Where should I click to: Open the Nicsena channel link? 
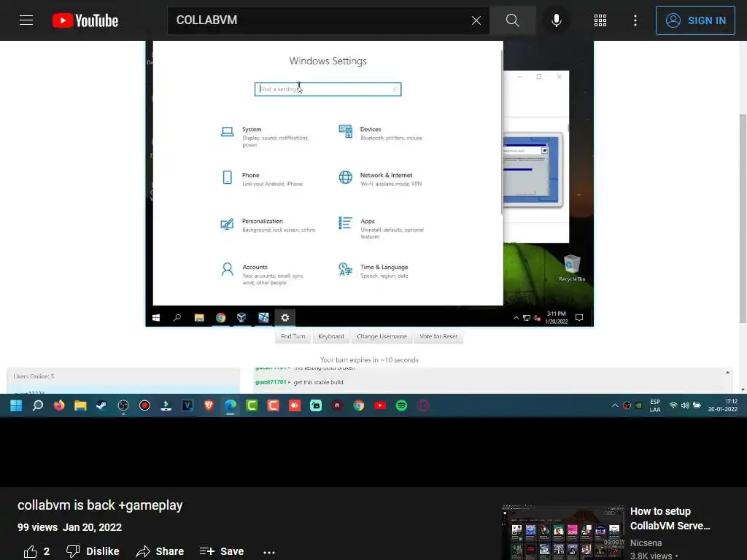(x=646, y=542)
